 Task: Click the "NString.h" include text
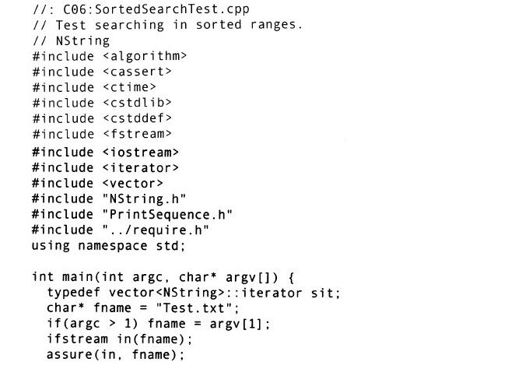point(144,199)
